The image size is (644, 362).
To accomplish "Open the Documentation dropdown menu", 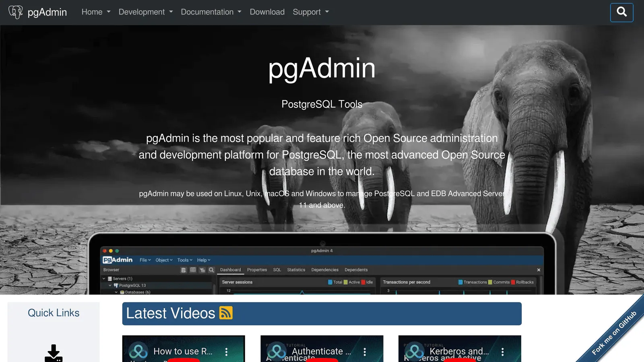I will point(211,12).
